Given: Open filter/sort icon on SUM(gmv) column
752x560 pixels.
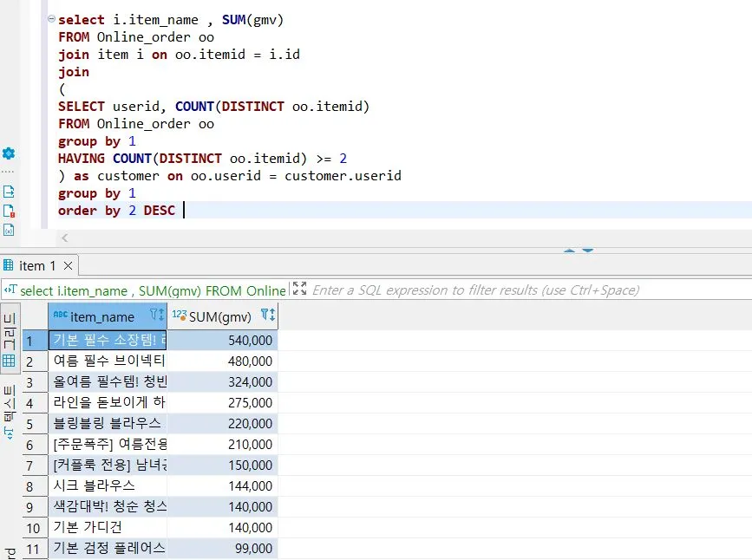Looking at the screenshot, I should point(268,315).
